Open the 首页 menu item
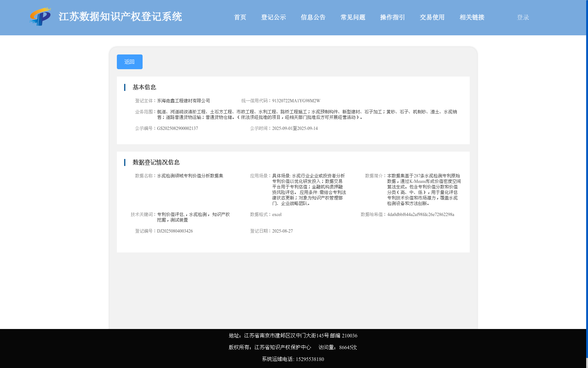This screenshot has height=368, width=588. point(240,17)
